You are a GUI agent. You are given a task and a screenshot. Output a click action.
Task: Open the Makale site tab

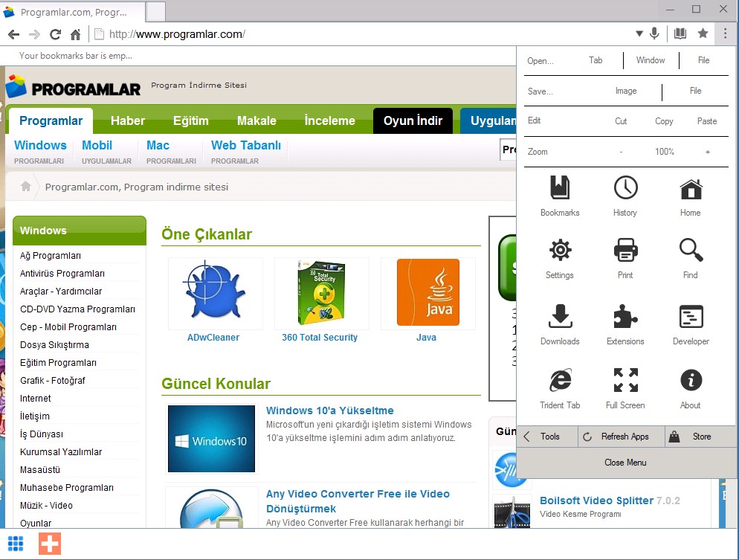[x=256, y=120]
